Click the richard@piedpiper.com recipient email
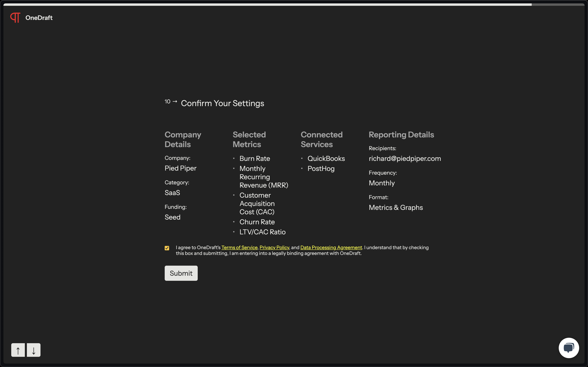The image size is (588, 367). click(x=405, y=159)
